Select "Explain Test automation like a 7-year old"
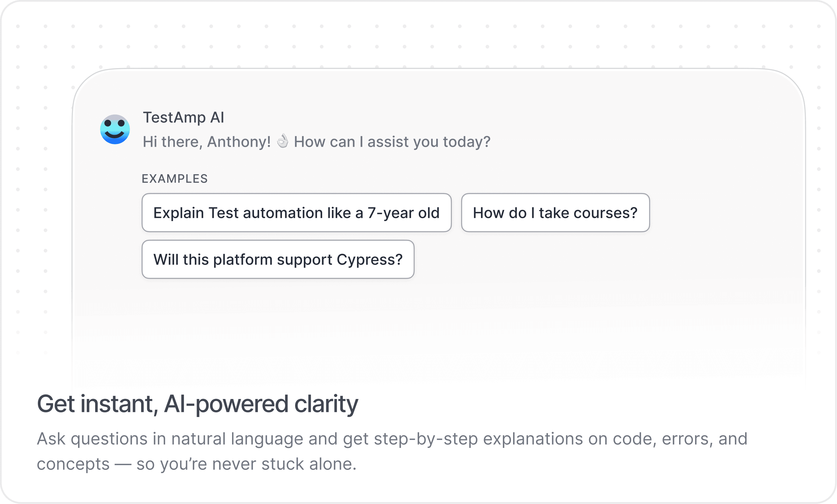 coord(296,213)
